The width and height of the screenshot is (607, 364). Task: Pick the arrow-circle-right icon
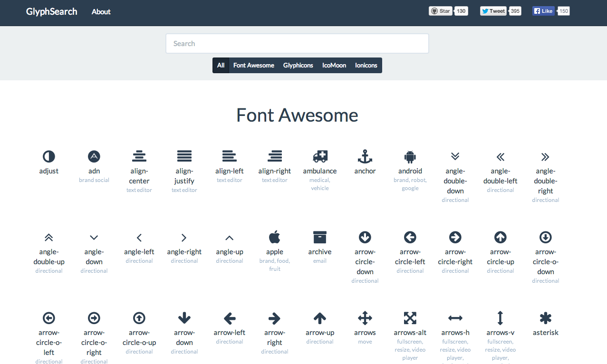coord(455,237)
